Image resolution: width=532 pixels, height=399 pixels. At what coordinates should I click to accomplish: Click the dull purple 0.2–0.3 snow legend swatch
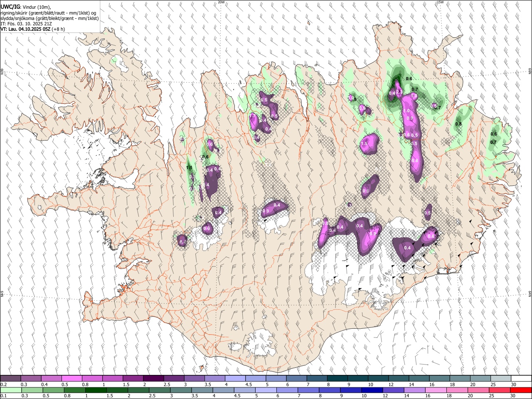point(10,379)
